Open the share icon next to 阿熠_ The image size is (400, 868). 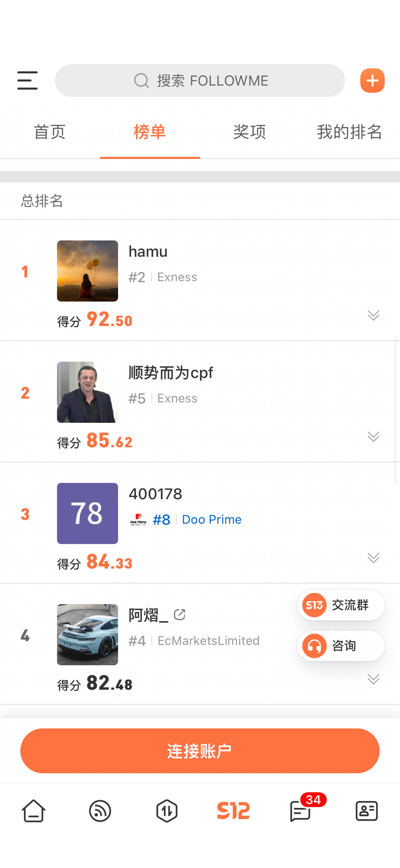pyautogui.click(x=179, y=614)
